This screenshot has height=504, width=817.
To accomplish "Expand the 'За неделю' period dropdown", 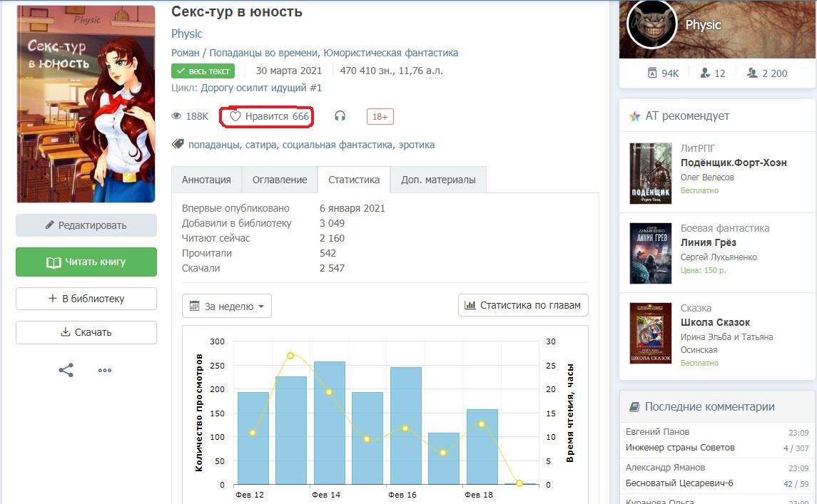I will point(227,306).
